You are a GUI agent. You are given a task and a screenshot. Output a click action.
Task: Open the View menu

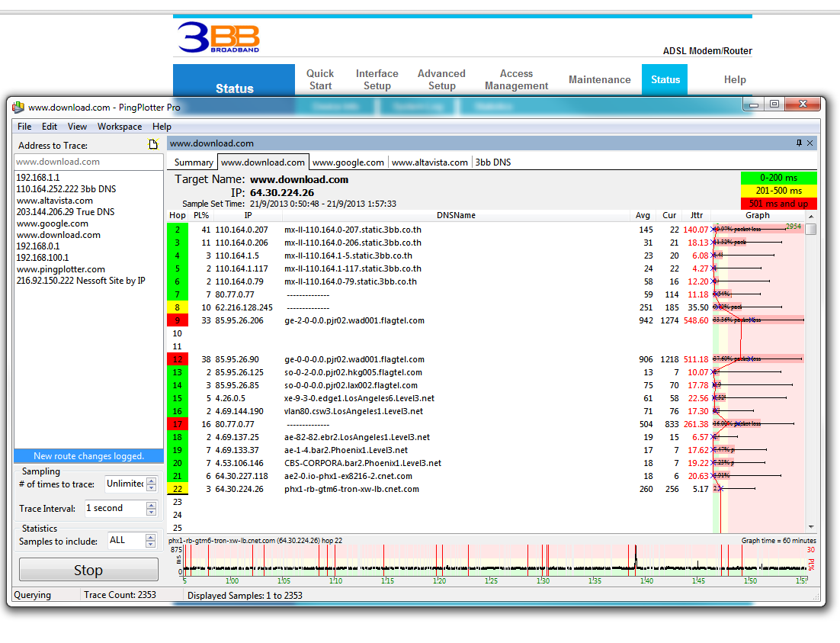click(x=77, y=127)
